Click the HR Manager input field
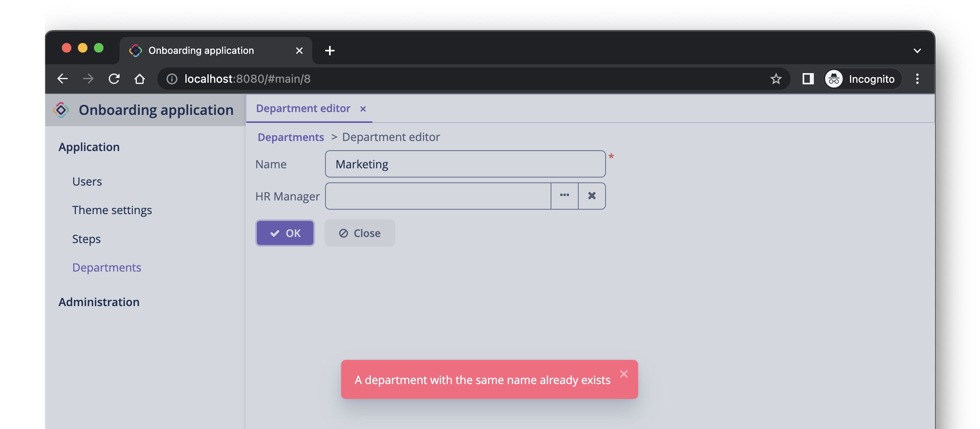The height and width of the screenshot is (429, 980). coord(438,196)
